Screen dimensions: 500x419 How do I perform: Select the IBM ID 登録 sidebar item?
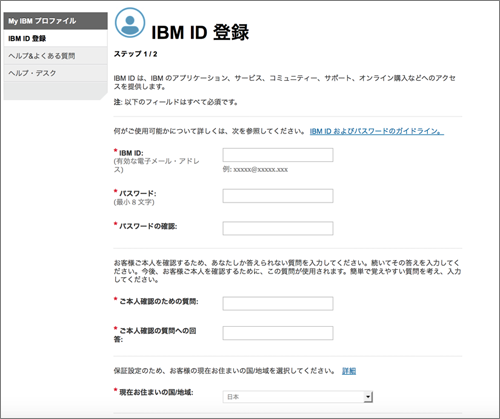click(x=56, y=38)
